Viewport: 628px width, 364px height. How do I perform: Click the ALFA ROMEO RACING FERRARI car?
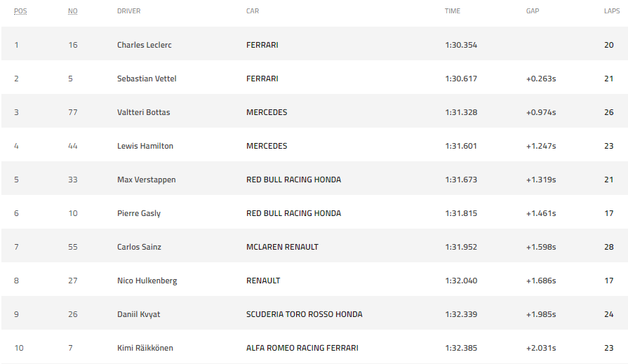(302, 348)
